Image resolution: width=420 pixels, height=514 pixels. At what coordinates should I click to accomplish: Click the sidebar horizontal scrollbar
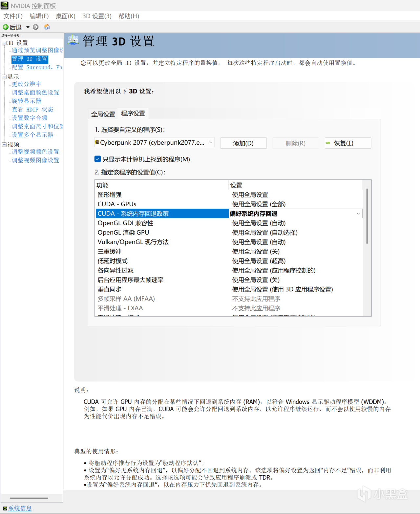[29, 498]
